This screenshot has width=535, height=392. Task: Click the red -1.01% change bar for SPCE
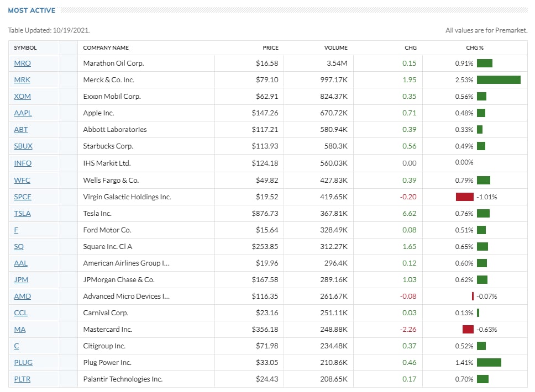465,197
